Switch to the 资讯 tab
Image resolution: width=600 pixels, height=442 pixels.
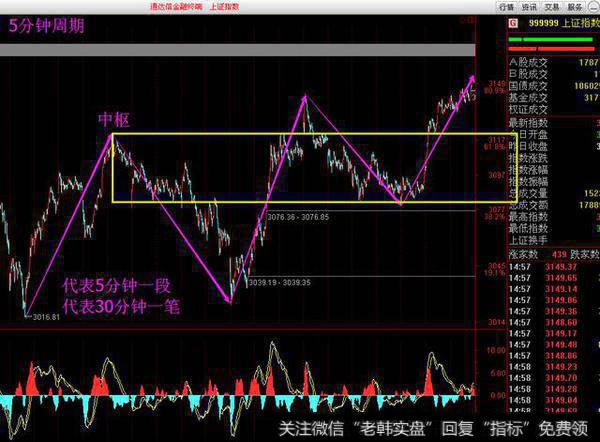[x=531, y=6]
